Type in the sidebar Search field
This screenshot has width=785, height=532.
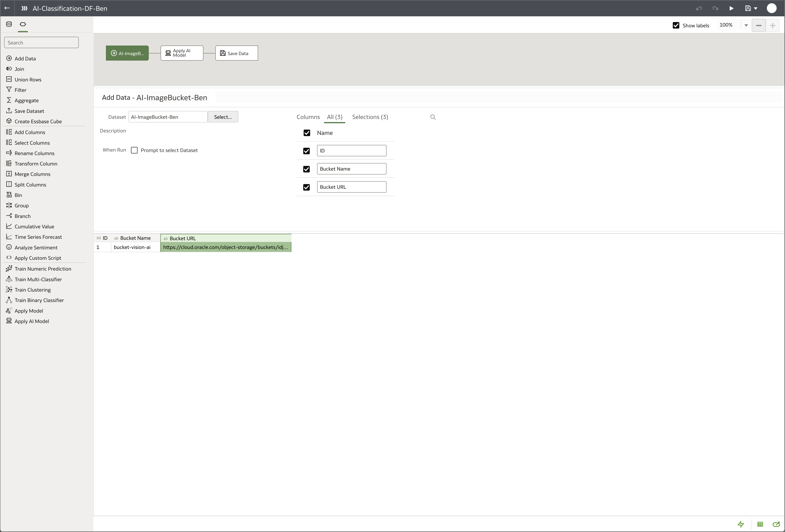[41, 42]
